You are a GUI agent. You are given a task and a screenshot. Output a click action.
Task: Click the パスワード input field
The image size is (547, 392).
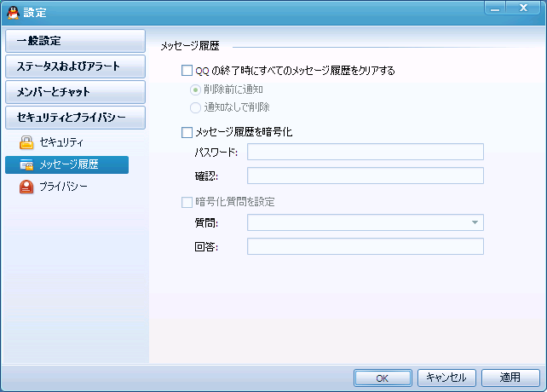366,152
